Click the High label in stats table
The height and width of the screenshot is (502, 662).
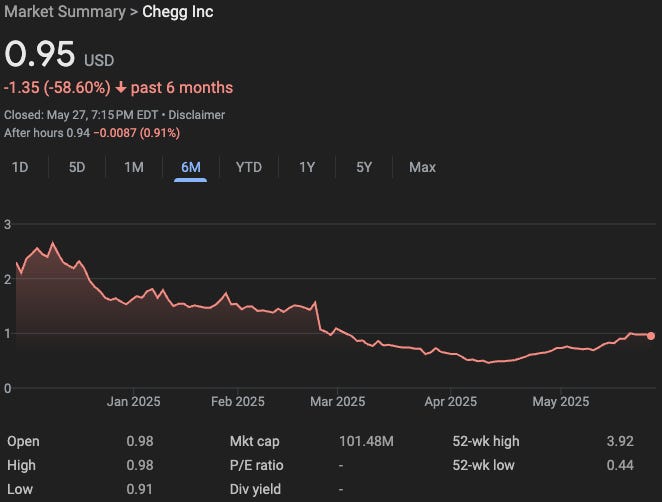coord(21,465)
